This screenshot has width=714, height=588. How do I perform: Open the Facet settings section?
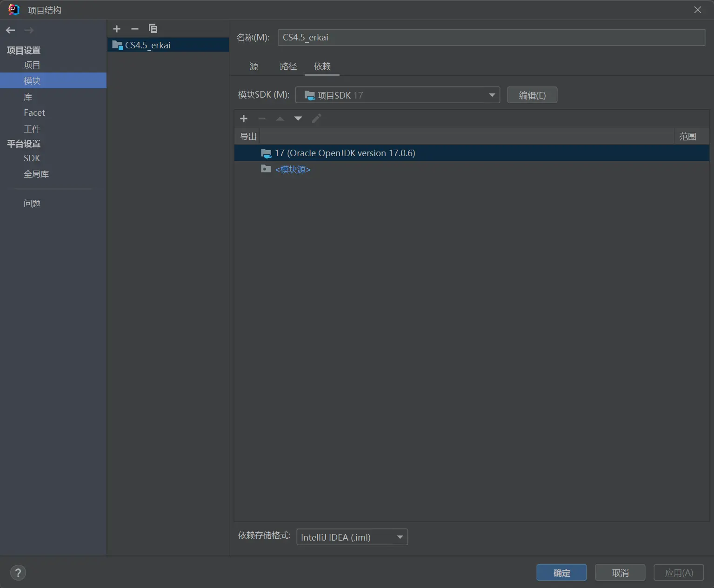point(34,112)
